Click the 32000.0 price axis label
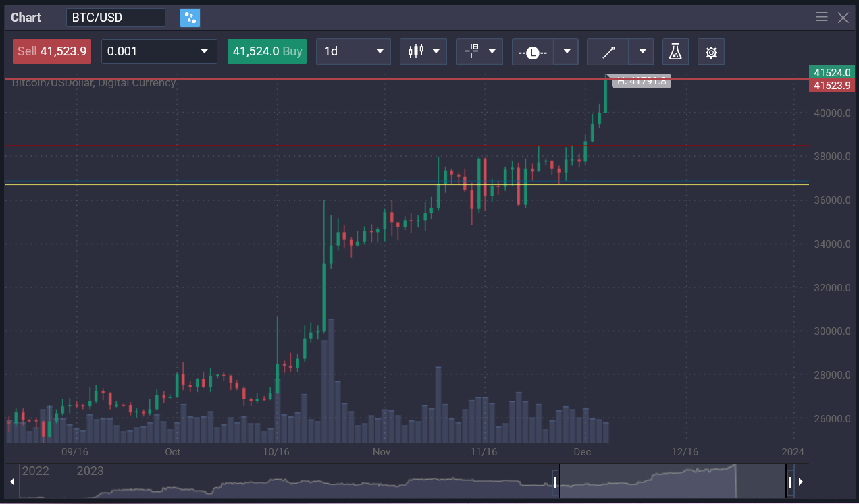Viewport: 859px width, 504px height. pyautogui.click(x=832, y=288)
